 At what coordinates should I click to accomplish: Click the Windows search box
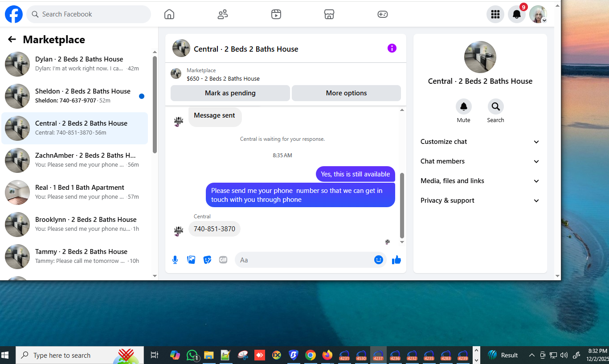pyautogui.click(x=80, y=355)
